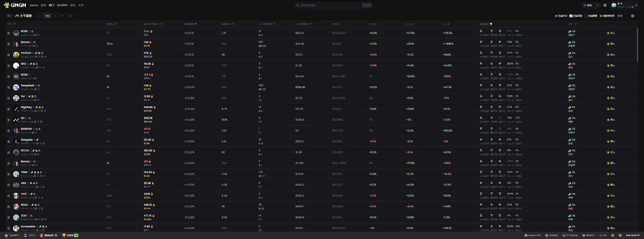Screen dimensions: 644x239
Task: Toggle the eye icon token filter
Action: [x=556, y=16]
